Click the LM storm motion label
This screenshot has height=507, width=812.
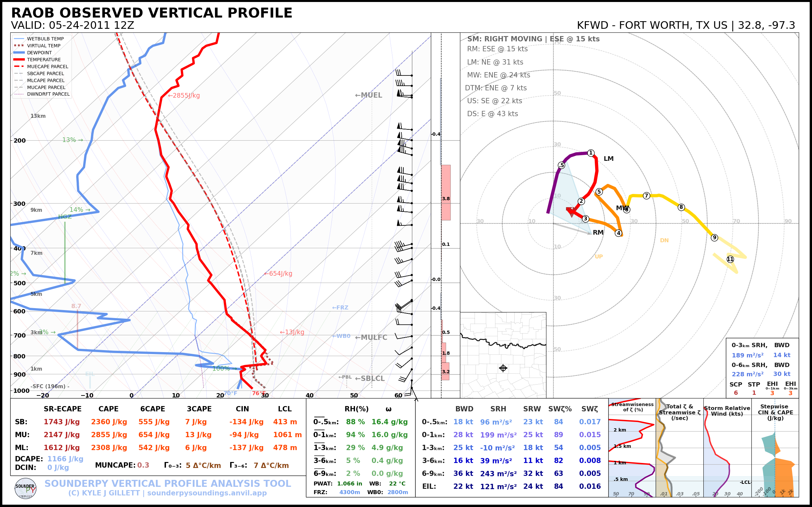tap(608, 159)
